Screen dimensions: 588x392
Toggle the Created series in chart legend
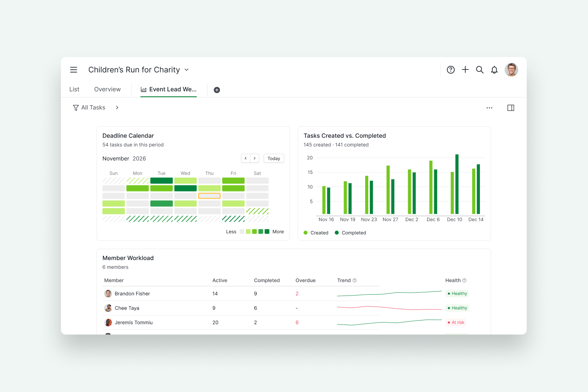tap(316, 233)
